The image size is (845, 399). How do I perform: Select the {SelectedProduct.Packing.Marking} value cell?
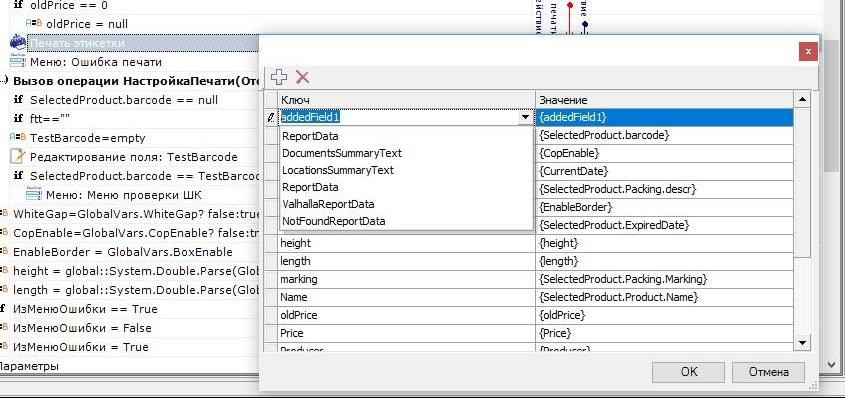[x=664, y=279]
